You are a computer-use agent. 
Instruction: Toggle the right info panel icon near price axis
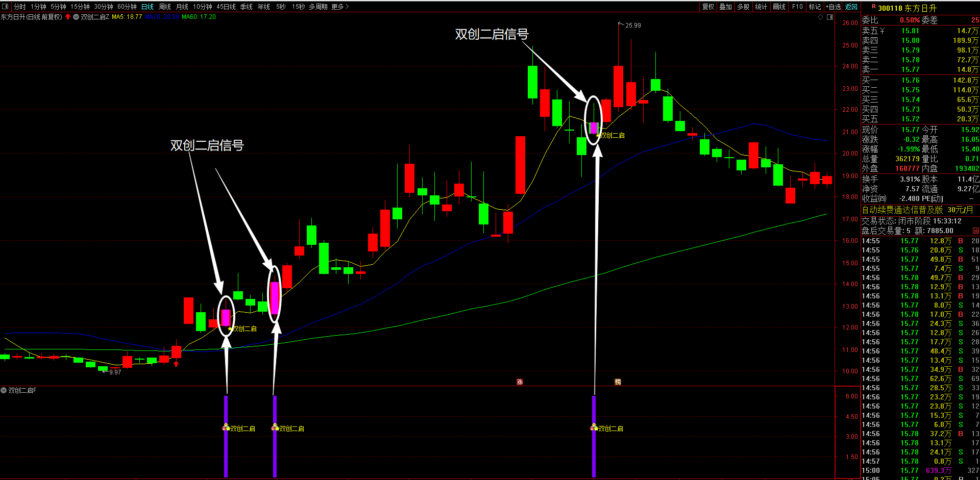pyautogui.click(x=830, y=17)
